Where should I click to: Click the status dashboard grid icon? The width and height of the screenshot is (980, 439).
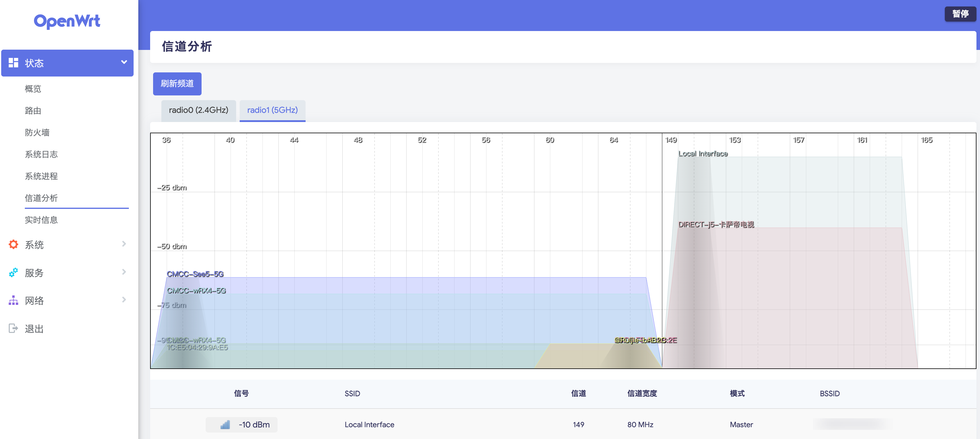[x=13, y=63]
